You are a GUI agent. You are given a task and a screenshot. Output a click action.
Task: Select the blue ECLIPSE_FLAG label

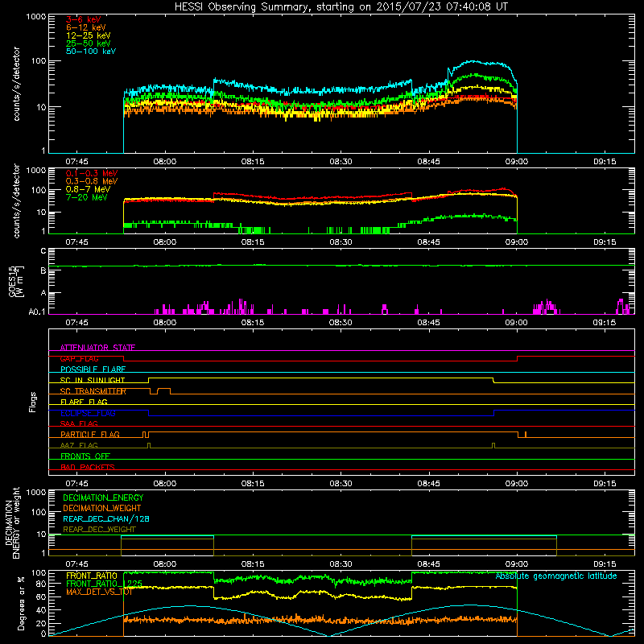tap(88, 413)
